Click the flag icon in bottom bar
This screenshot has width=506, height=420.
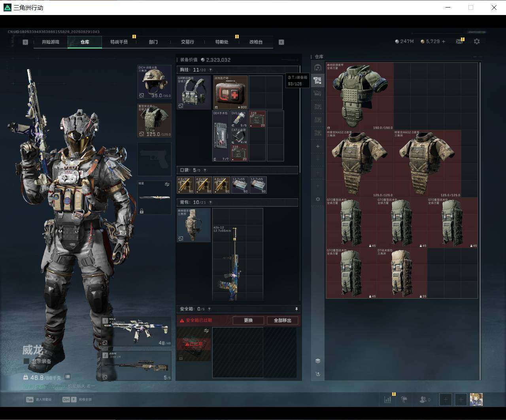coord(404,399)
